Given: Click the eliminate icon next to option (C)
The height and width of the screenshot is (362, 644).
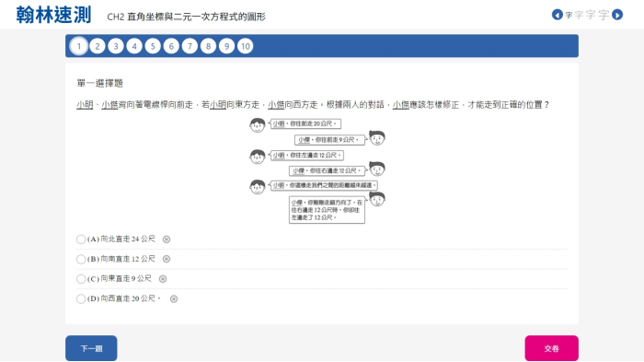Looking at the screenshot, I should click(163, 279).
